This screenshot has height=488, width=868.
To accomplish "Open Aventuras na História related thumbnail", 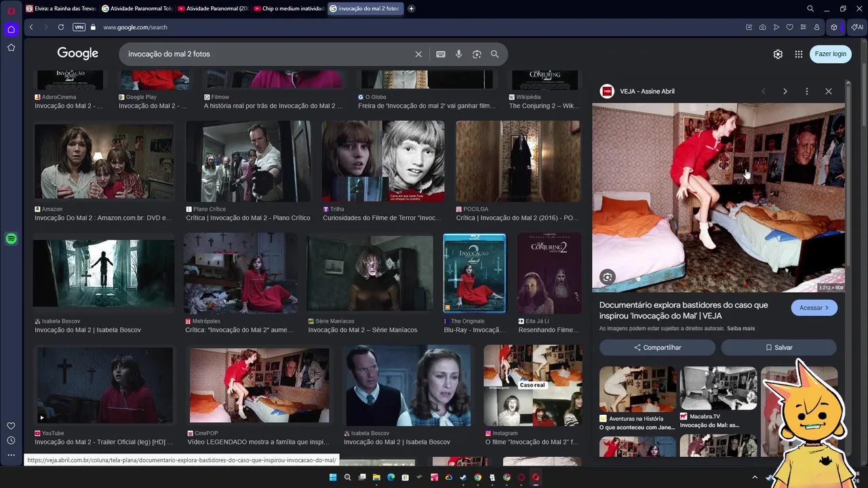I will [637, 388].
